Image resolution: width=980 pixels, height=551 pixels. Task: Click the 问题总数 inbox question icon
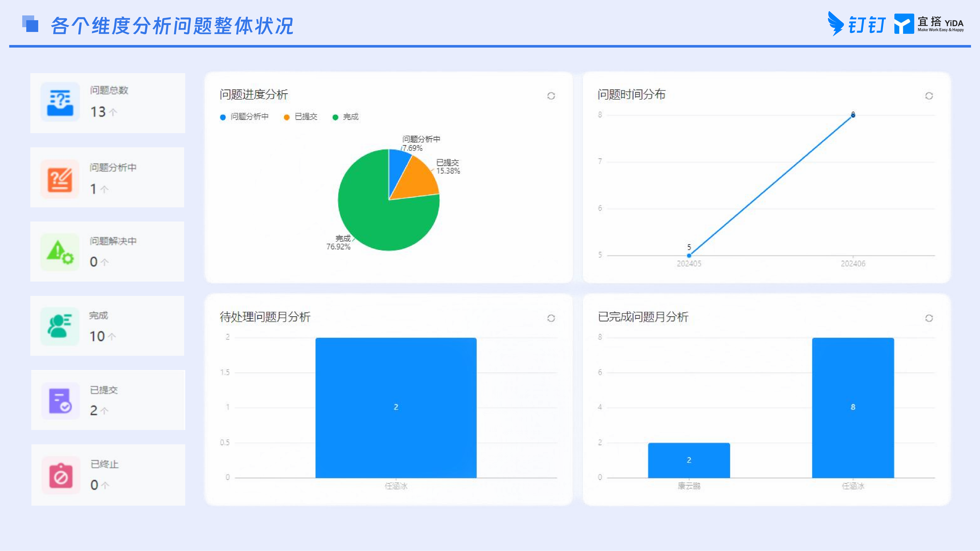click(x=60, y=102)
